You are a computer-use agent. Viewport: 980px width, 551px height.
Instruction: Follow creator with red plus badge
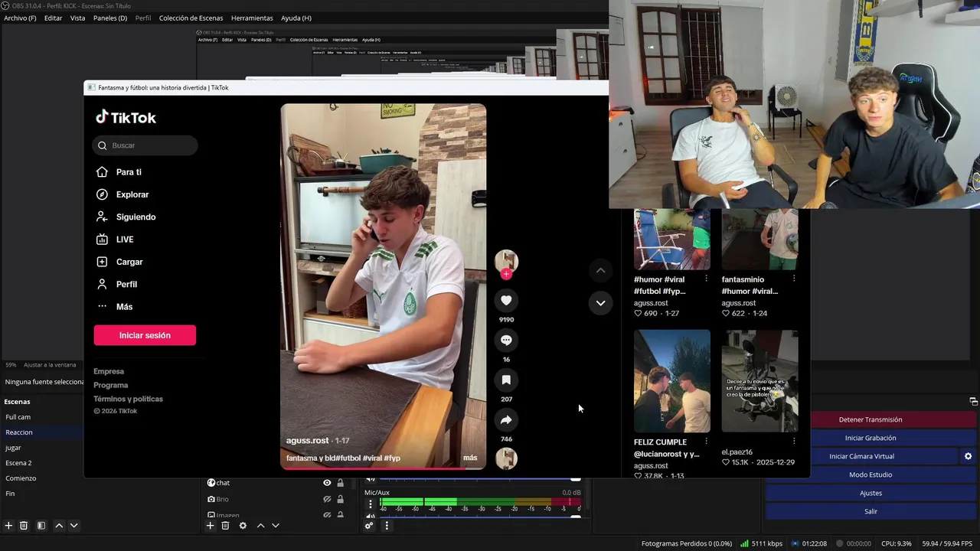tap(506, 274)
